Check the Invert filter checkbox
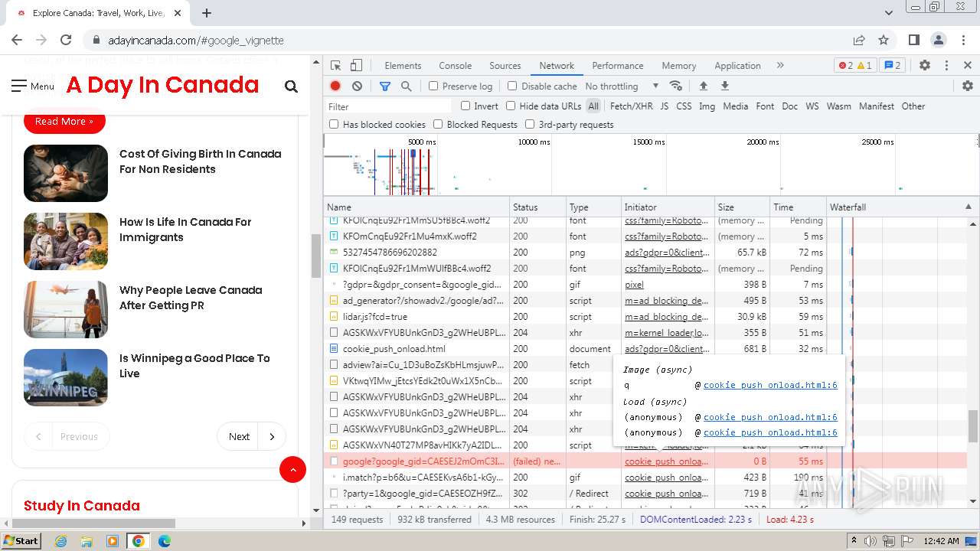Viewport: 980px width, 551px height. [x=465, y=106]
